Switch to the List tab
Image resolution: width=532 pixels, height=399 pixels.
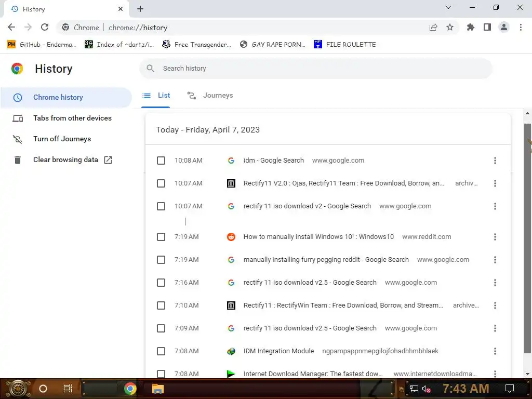click(156, 96)
